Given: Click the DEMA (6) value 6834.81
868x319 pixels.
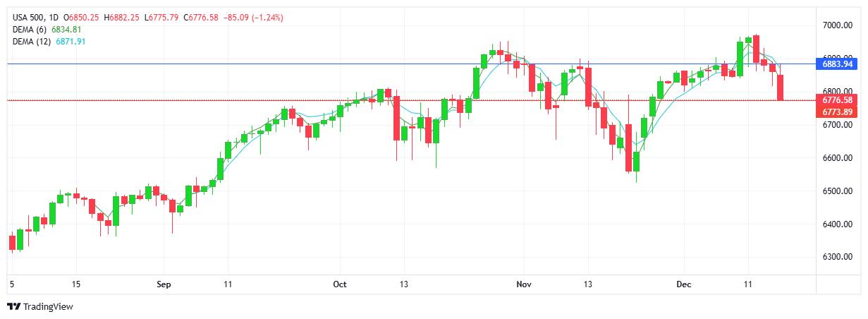Looking at the screenshot, I should point(68,29).
